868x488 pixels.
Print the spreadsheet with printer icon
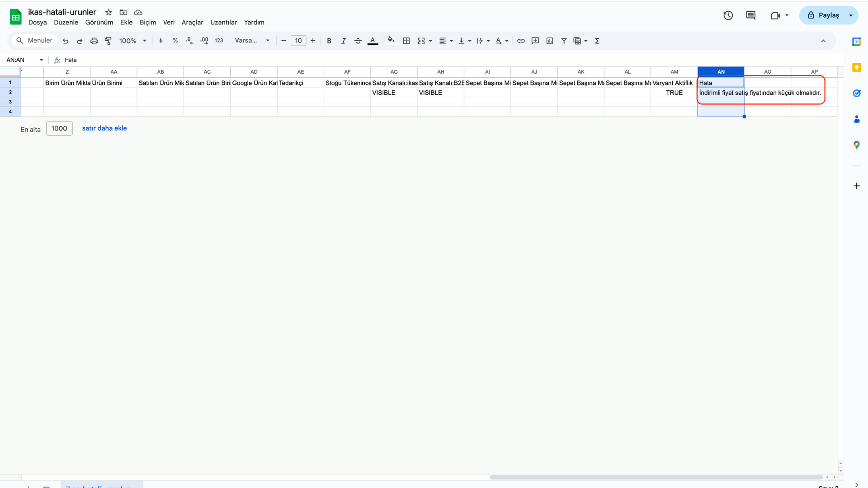click(x=94, y=41)
